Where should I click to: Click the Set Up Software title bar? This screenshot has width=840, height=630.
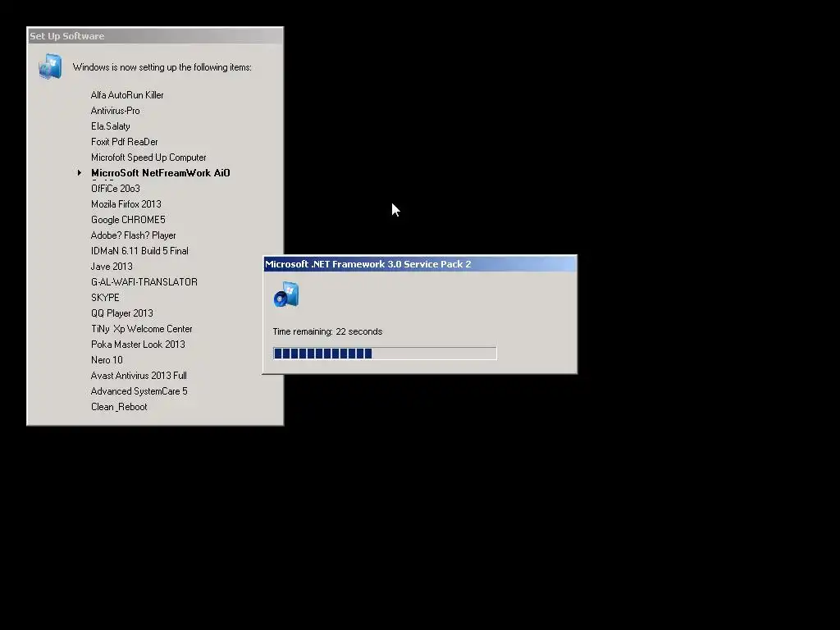point(155,36)
